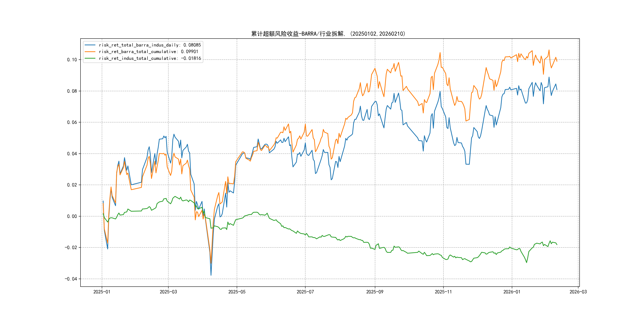Click the 2025-05 x-axis tick label

(237, 292)
